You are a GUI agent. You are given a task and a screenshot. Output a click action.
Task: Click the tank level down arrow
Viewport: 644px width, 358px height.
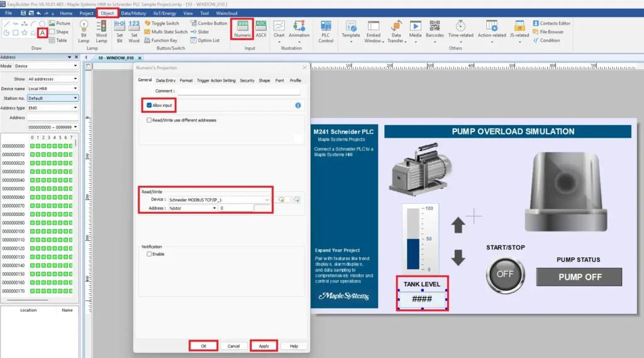coord(458,257)
